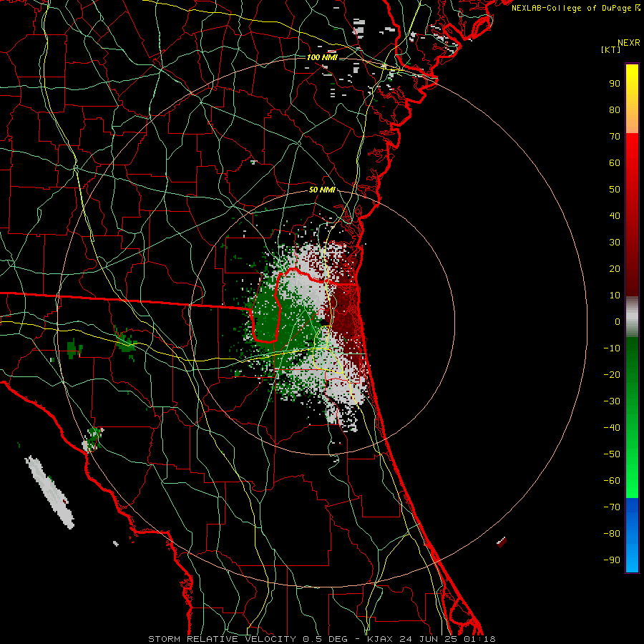Click the -40 value on the velocity scale
The image size is (644, 644).
coord(612,428)
